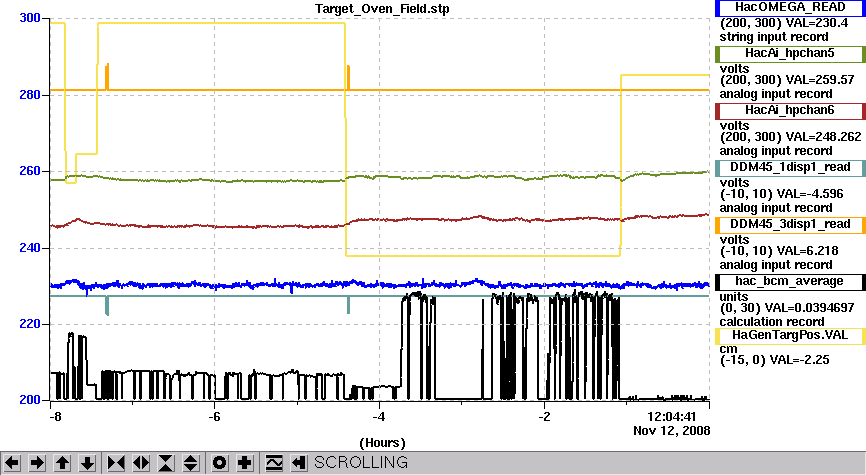Image resolution: width=866 pixels, height=475 pixels.
Task: Click the horizontal zoom-in bowtie icon
Action: (116, 463)
